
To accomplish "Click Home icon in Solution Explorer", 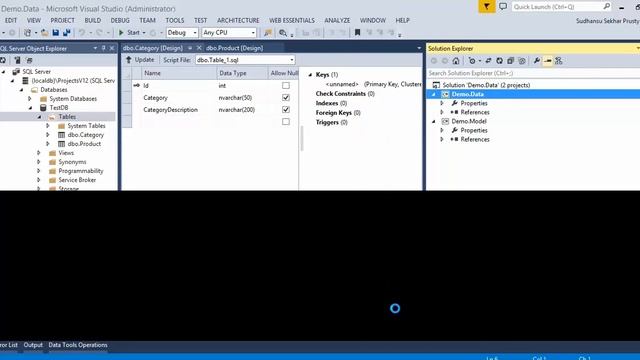I will pos(456,61).
